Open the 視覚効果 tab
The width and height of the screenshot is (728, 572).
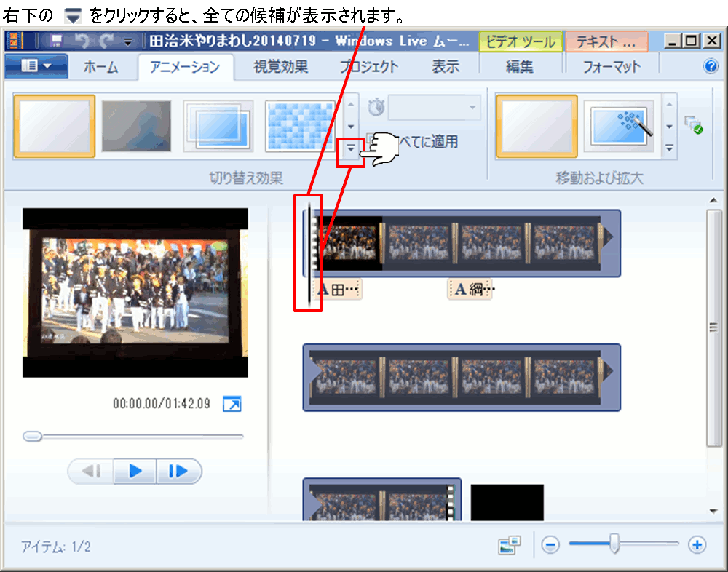click(x=280, y=67)
